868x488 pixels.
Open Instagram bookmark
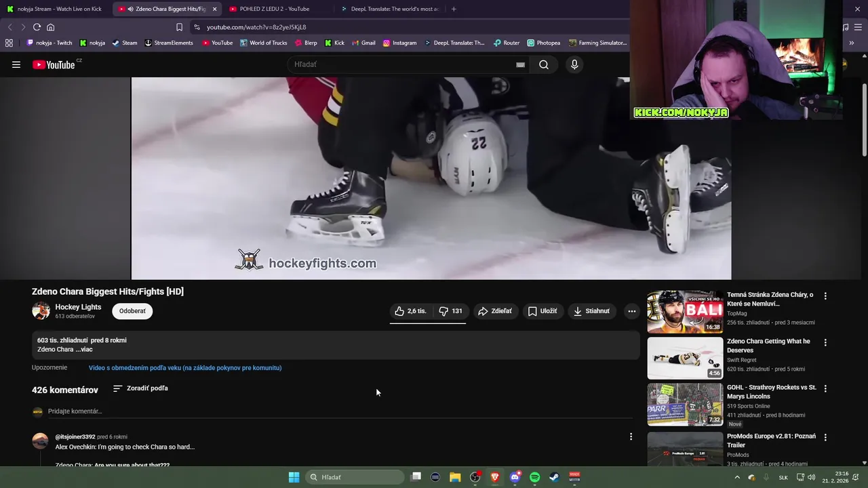pyautogui.click(x=400, y=43)
